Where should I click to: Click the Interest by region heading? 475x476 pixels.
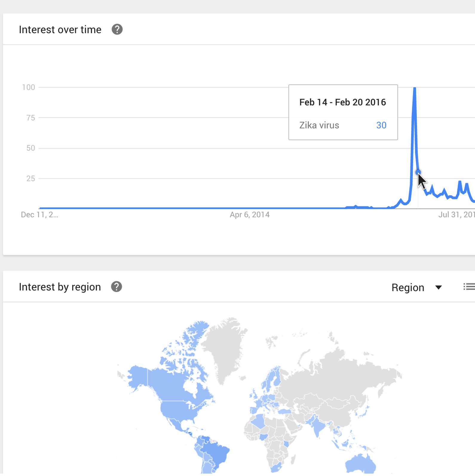[x=60, y=287]
